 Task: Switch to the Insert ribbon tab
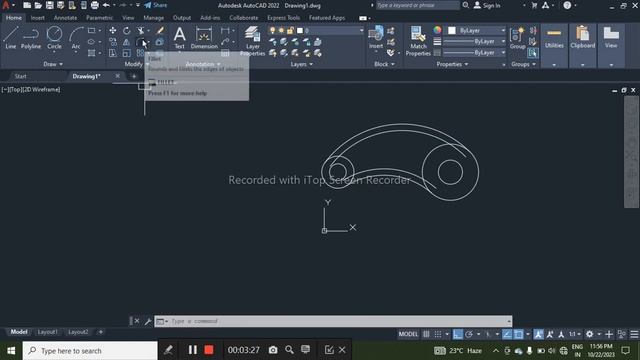point(38,18)
